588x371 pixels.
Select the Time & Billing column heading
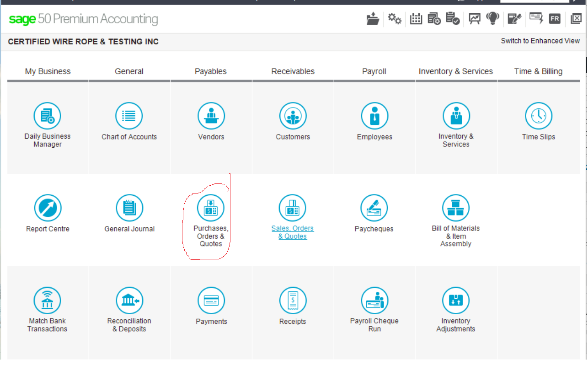coord(539,71)
